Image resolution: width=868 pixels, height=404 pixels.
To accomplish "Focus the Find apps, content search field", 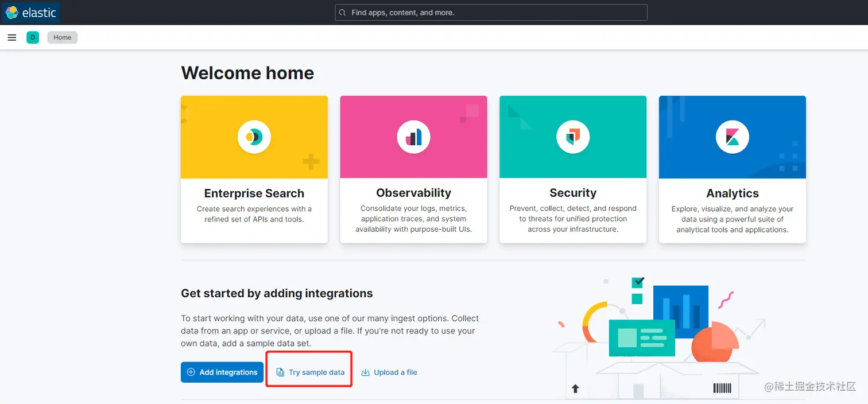I will coord(491,13).
